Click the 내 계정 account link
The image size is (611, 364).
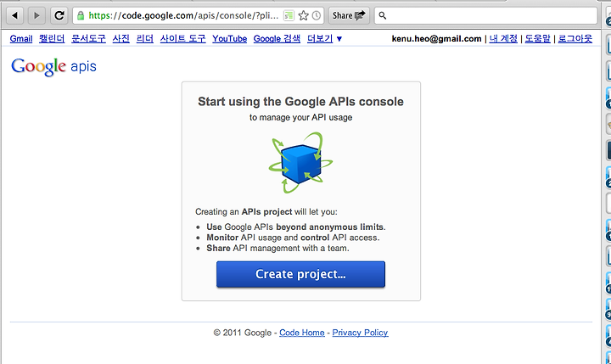pyautogui.click(x=503, y=38)
